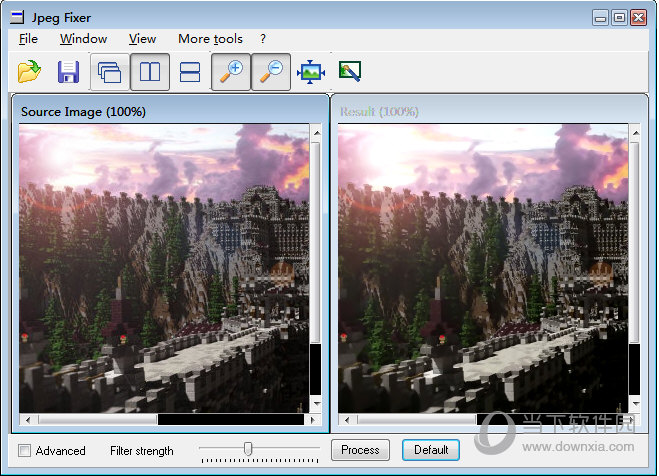Click the Process button
Image resolution: width=659 pixels, height=476 pixels.
[360, 450]
